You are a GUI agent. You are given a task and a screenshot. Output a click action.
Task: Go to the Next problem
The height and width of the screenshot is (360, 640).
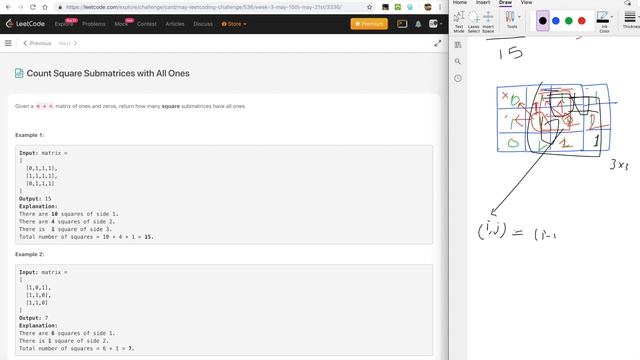point(68,43)
